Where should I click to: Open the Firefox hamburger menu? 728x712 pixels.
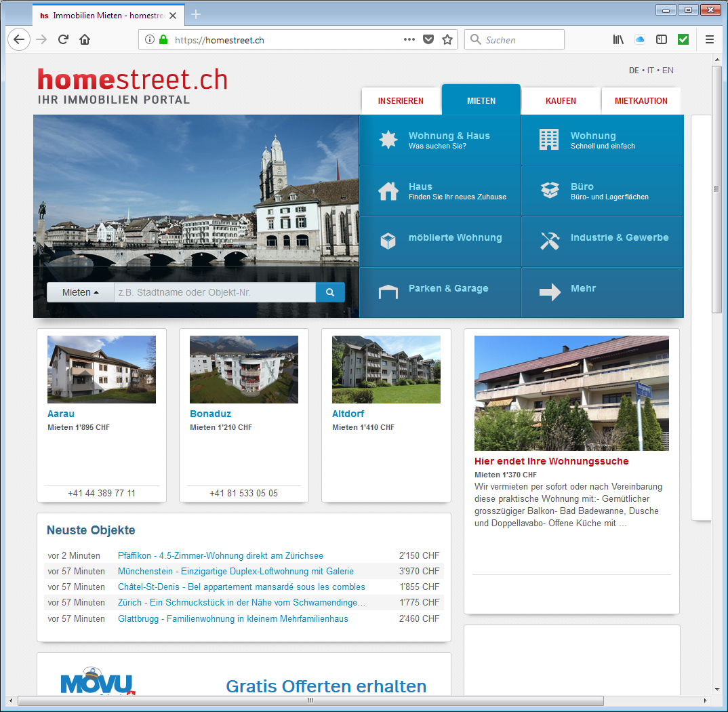[x=710, y=40]
